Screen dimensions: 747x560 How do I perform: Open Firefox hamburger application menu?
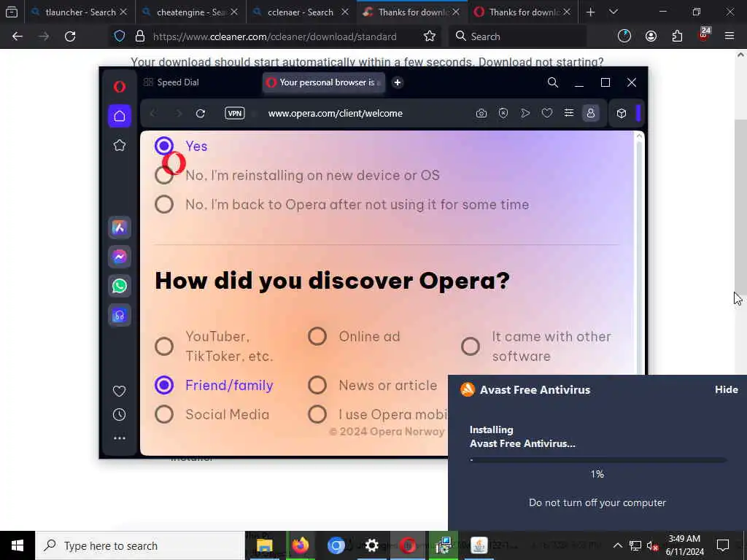pyautogui.click(x=729, y=36)
